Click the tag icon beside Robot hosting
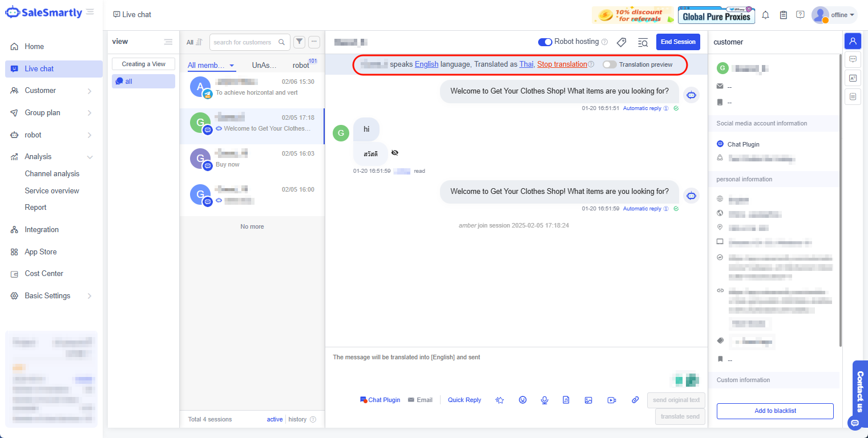 click(x=621, y=42)
